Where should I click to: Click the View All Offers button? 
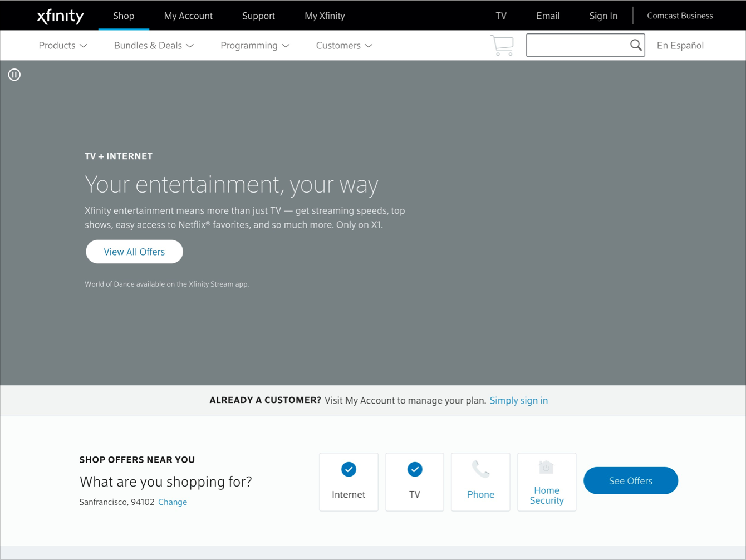[134, 252]
